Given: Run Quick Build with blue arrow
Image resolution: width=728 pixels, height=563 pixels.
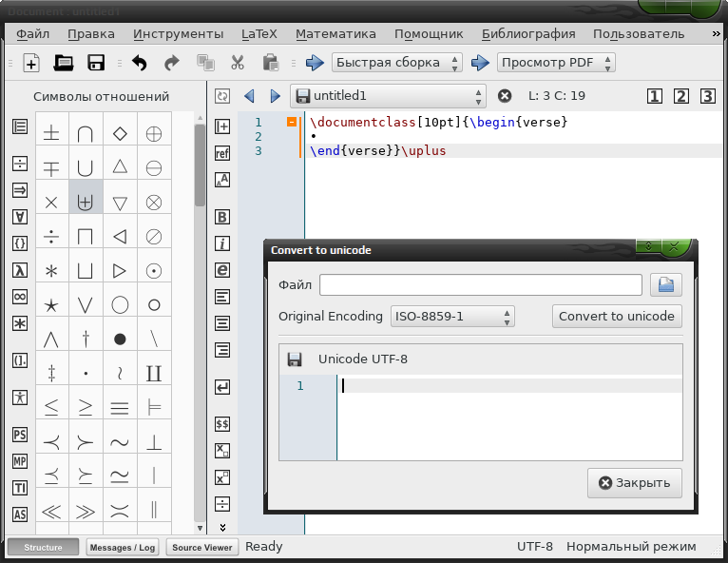Looking at the screenshot, I should point(315,63).
